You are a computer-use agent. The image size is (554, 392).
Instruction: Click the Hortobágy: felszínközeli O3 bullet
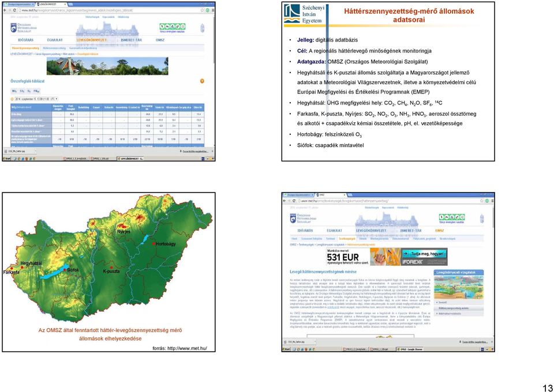[330, 135]
